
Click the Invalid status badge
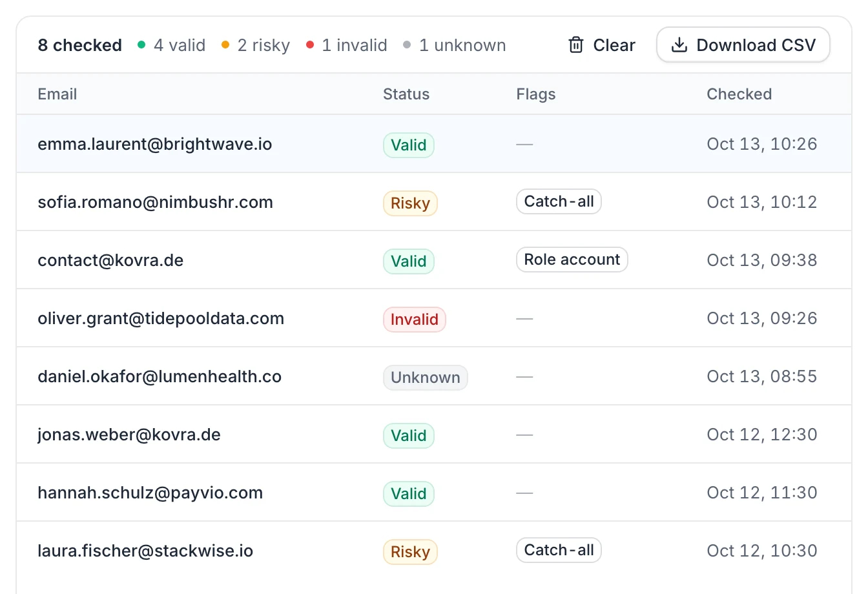(x=415, y=320)
